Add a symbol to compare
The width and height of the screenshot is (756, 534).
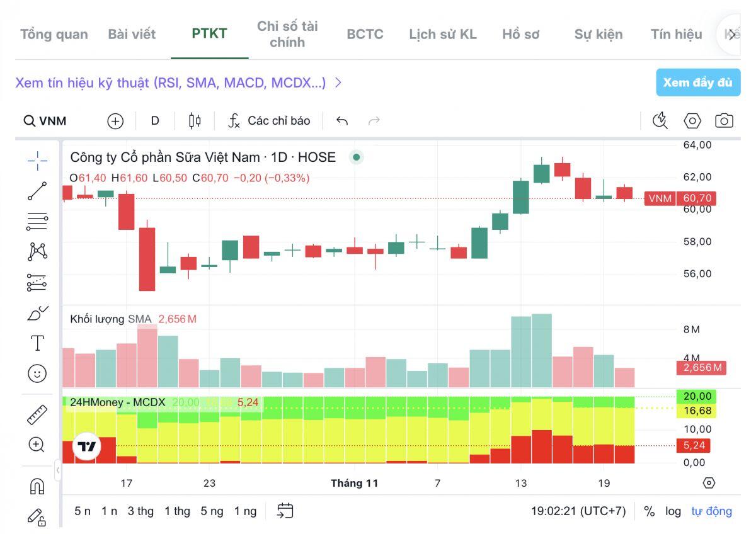point(115,121)
